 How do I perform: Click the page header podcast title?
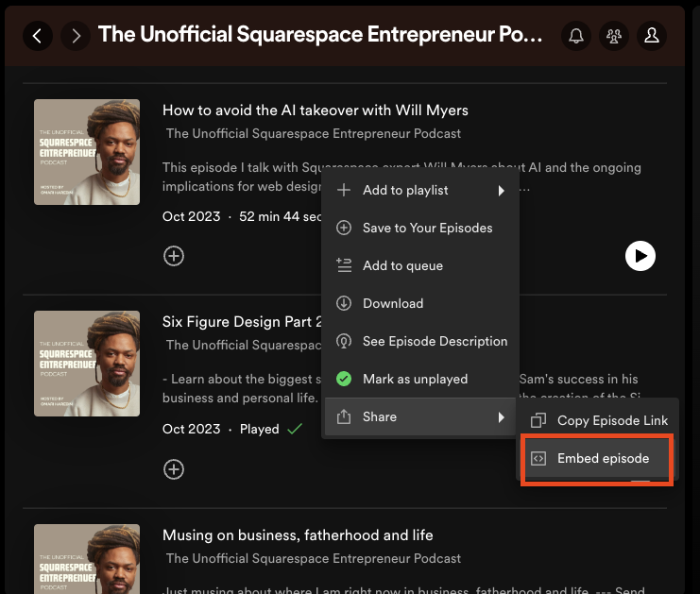click(x=320, y=34)
